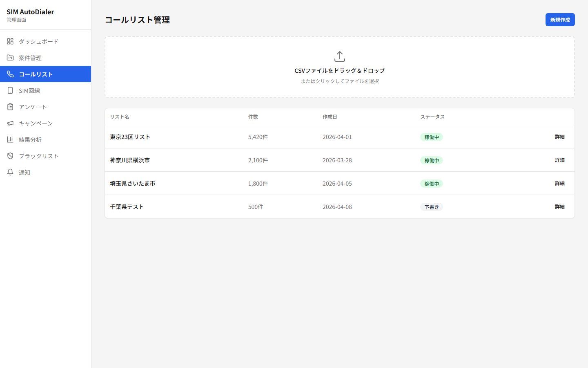Click the CSV drag-and-drop upload area
The height and width of the screenshot is (368, 588).
coord(340,67)
